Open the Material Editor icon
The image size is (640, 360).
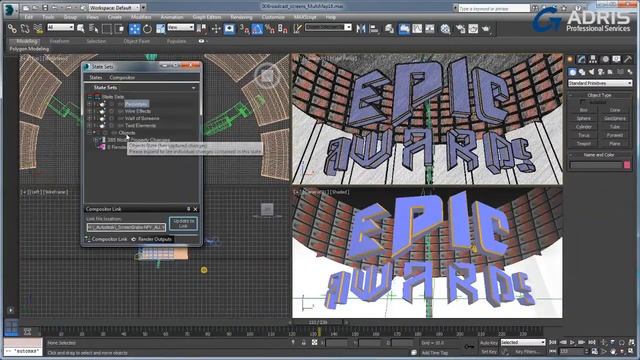(x=445, y=29)
